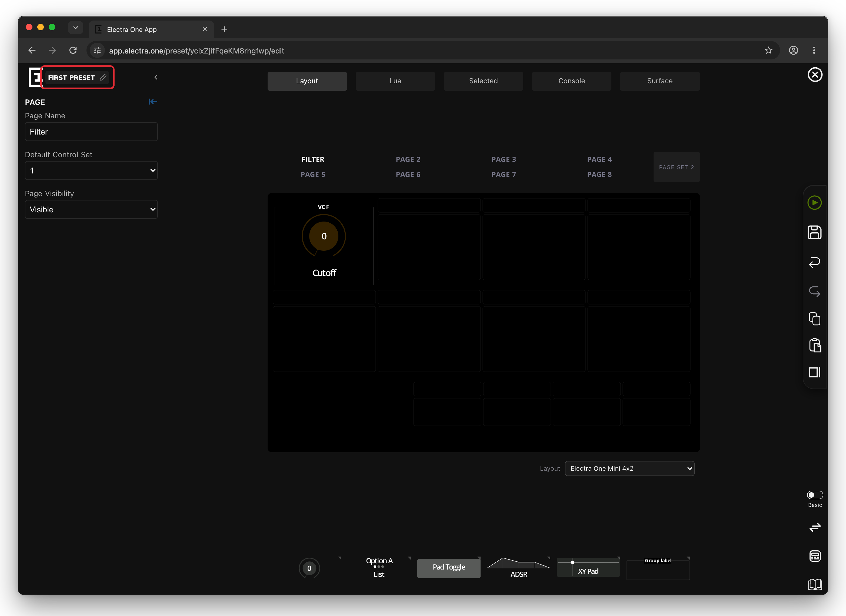Open the tab search dropdown chevron

pyautogui.click(x=75, y=28)
